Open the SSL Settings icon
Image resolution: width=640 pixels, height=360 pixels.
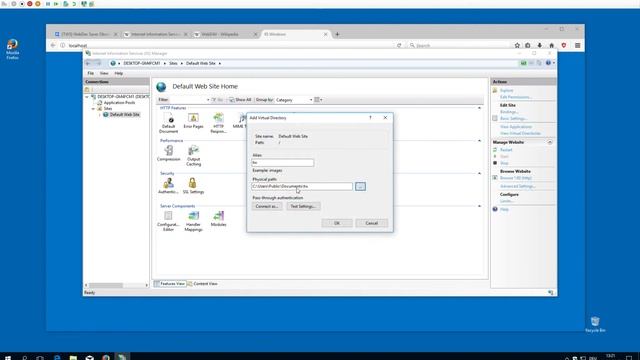click(193, 186)
